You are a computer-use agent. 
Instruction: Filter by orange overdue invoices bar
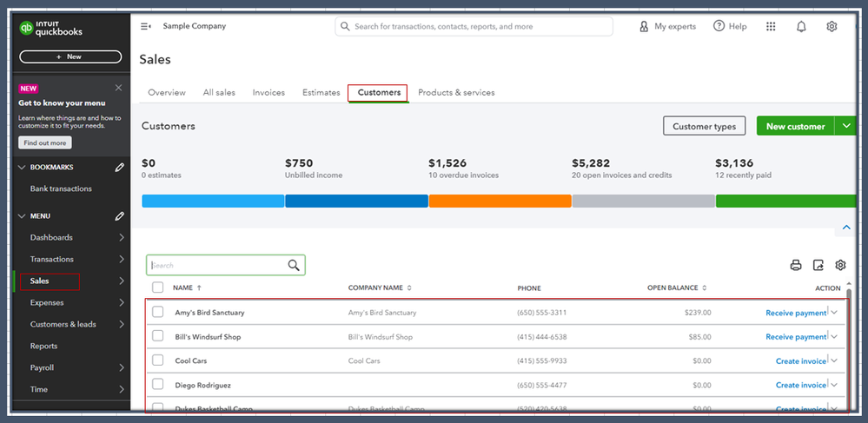[x=500, y=201]
